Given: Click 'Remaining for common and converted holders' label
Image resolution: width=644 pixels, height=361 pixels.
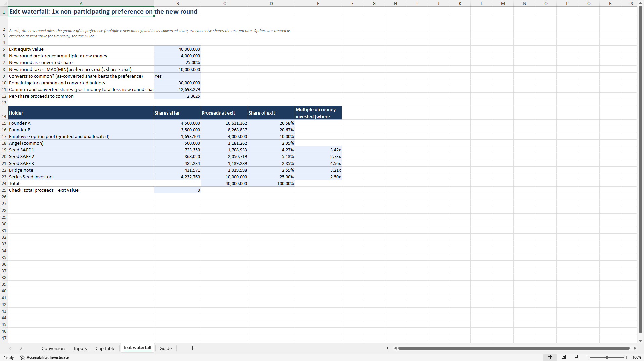Looking at the screenshot, I should pos(81,83).
